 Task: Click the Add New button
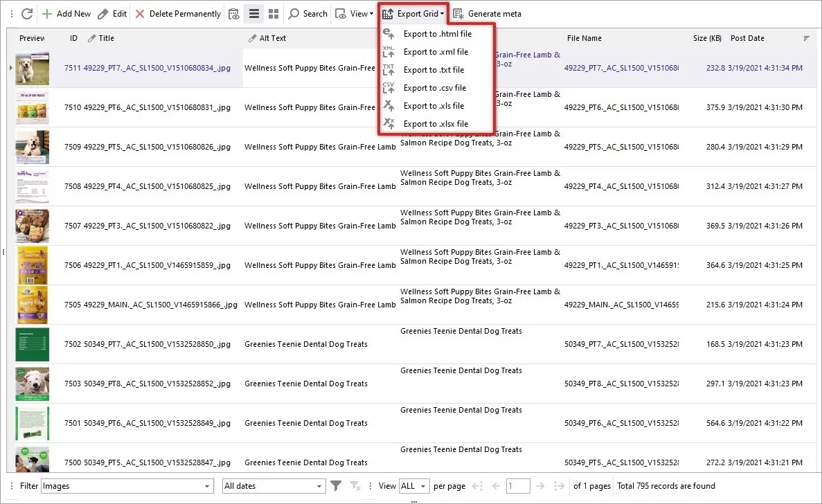[x=64, y=13]
